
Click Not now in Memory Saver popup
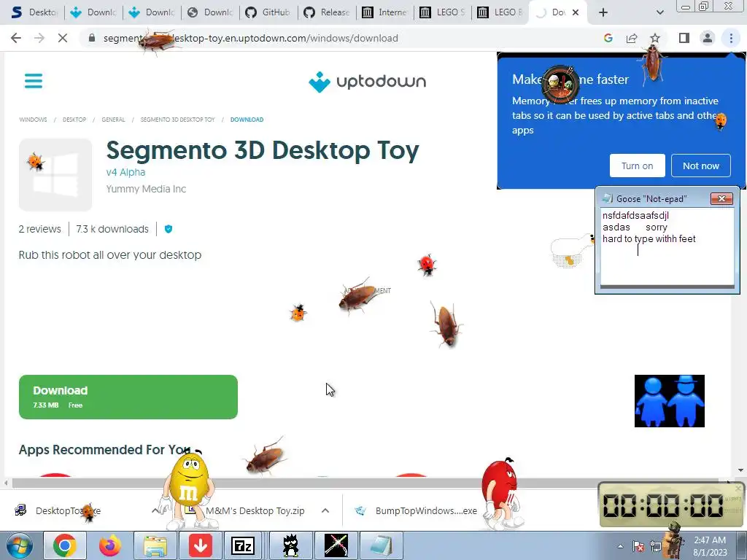coord(701,166)
